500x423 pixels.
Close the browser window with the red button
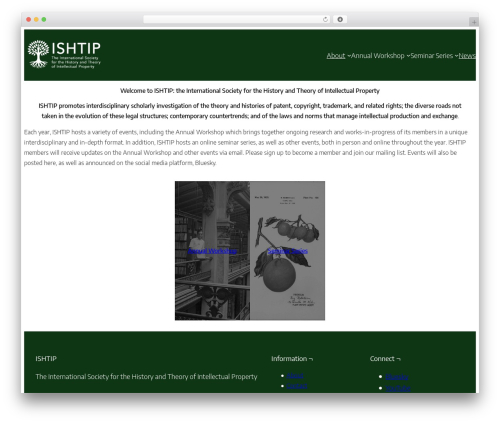(29, 19)
